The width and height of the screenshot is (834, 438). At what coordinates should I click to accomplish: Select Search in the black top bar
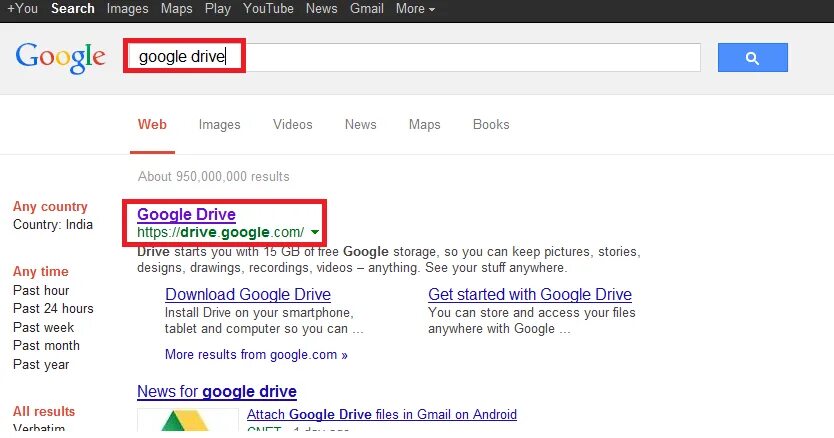pyautogui.click(x=72, y=9)
